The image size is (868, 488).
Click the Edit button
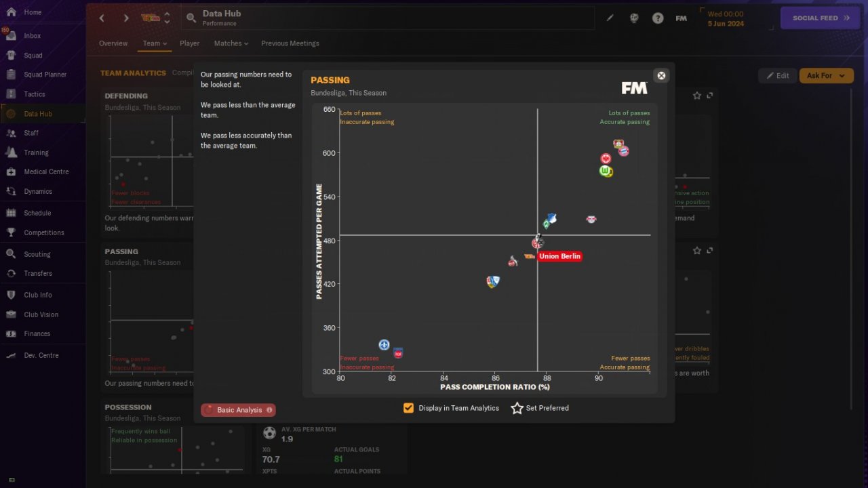(778, 76)
